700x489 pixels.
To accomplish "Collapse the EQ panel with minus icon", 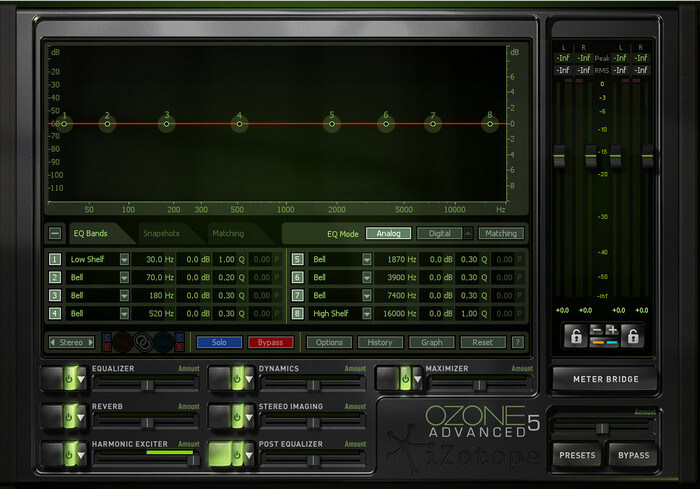I will (55, 233).
